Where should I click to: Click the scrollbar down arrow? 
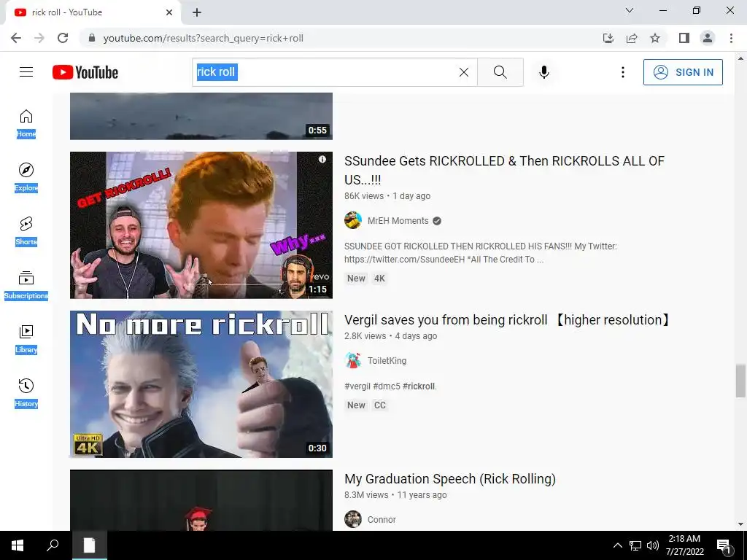[x=740, y=525]
